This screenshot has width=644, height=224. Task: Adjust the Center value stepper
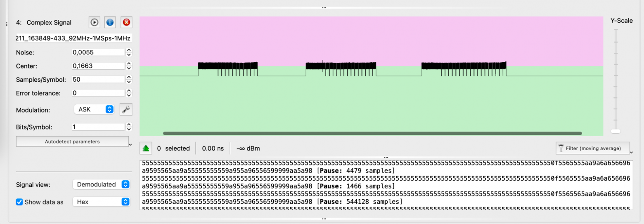coord(129,66)
